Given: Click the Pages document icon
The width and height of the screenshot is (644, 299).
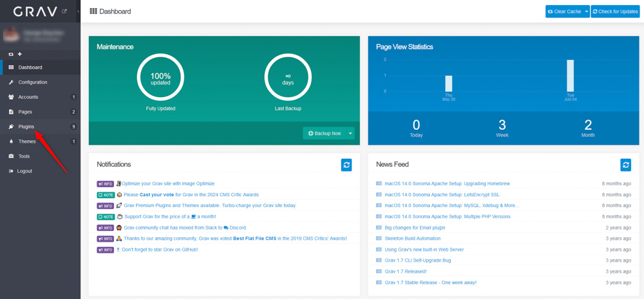Looking at the screenshot, I should pyautogui.click(x=11, y=112).
